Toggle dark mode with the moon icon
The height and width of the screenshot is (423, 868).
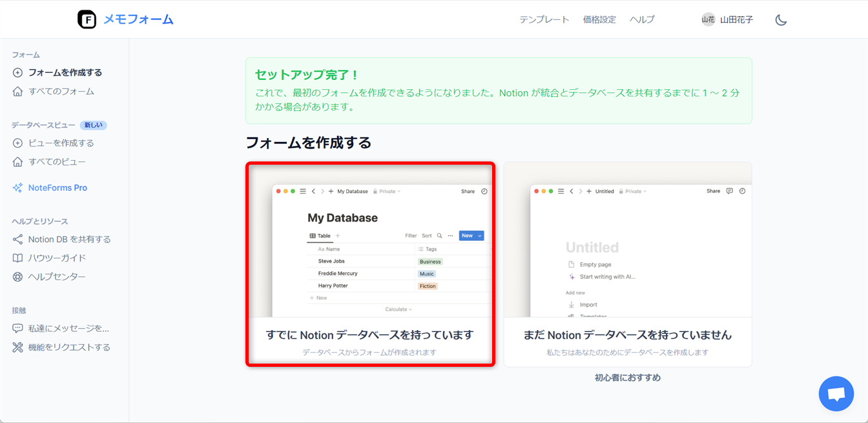(781, 20)
